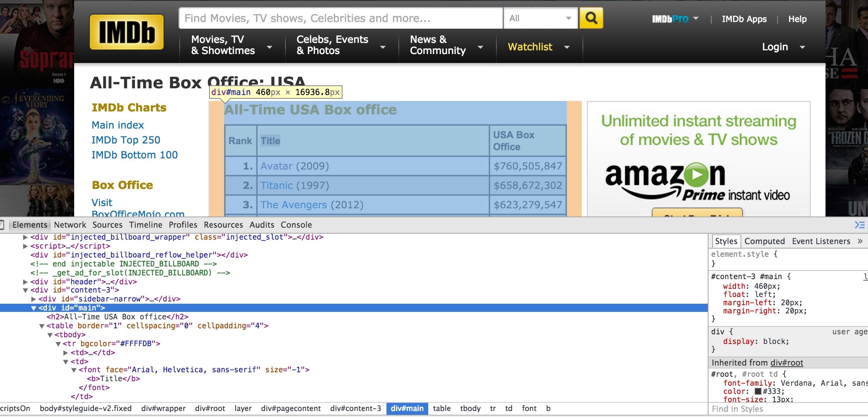Select div#root in the breadcrumb
Image resolution: width=868 pixels, height=417 pixels.
pos(210,408)
